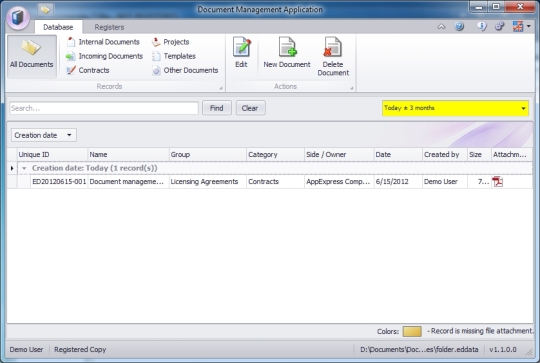Click the row indicator arrow of the group row
The height and width of the screenshot is (363, 540).
tap(12, 168)
